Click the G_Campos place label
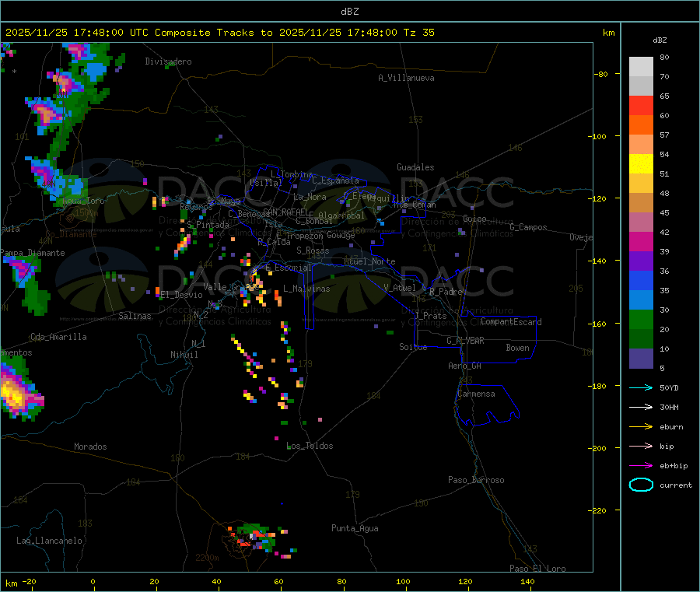 (x=528, y=227)
